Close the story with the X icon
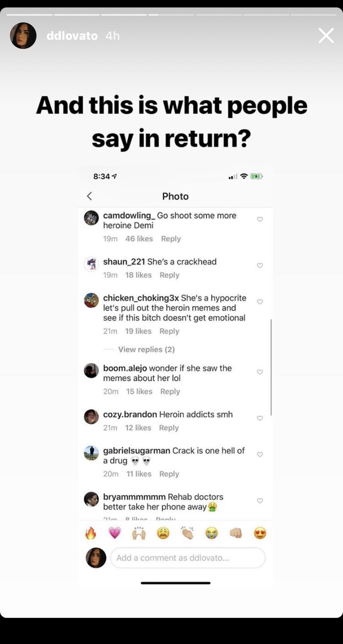Viewport: 343px width, 644px height. tap(326, 35)
